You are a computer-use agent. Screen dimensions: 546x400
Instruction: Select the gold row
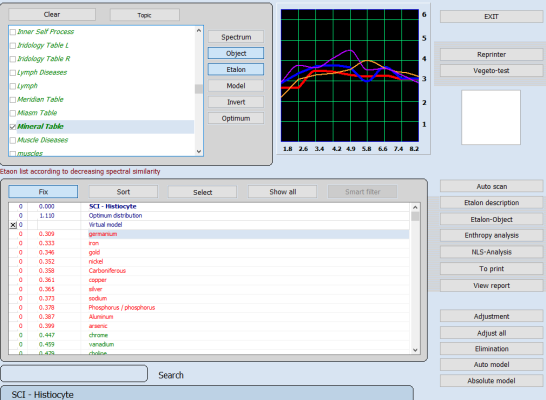click(x=209, y=252)
